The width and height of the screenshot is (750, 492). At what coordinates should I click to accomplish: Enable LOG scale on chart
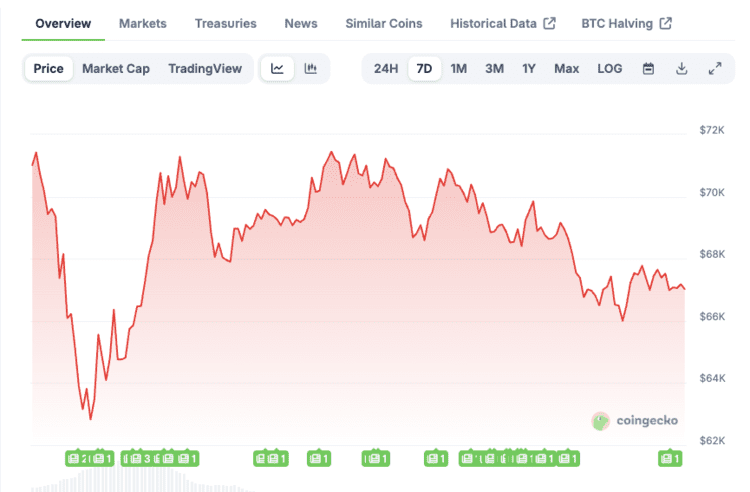[609, 69]
